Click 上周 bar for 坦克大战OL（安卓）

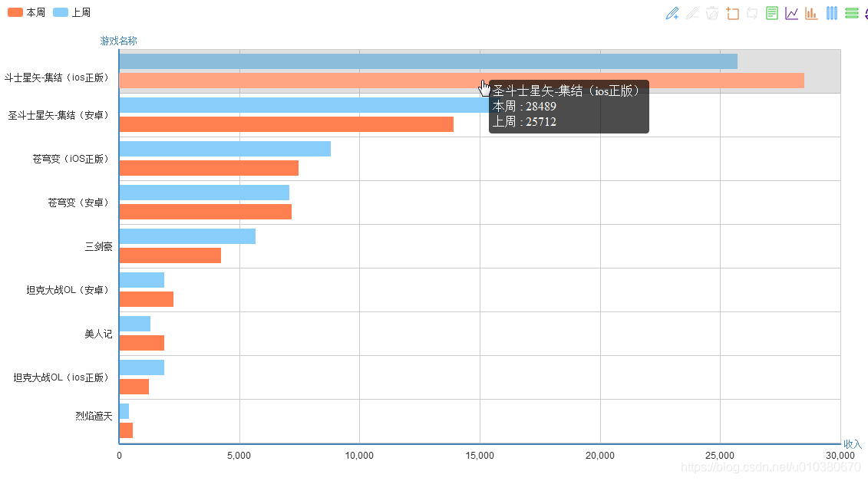coord(142,280)
